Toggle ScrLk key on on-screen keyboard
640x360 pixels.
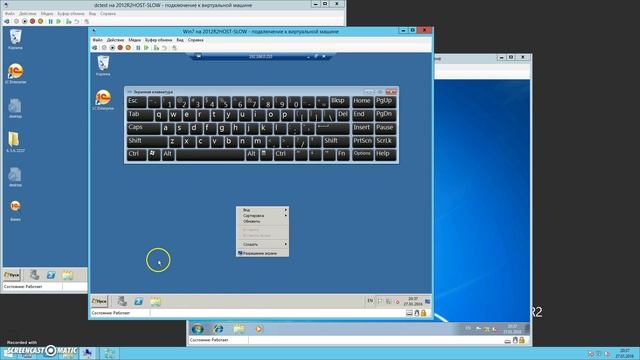[385, 142]
